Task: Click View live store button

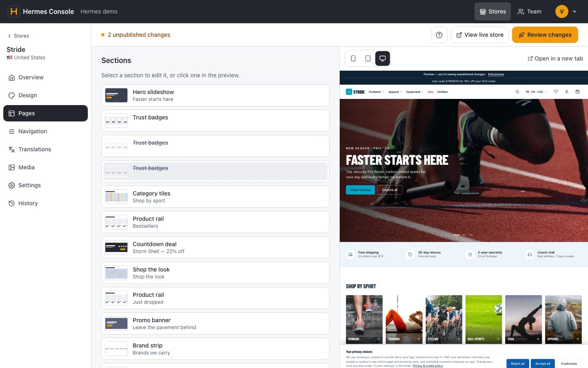Action: point(480,35)
